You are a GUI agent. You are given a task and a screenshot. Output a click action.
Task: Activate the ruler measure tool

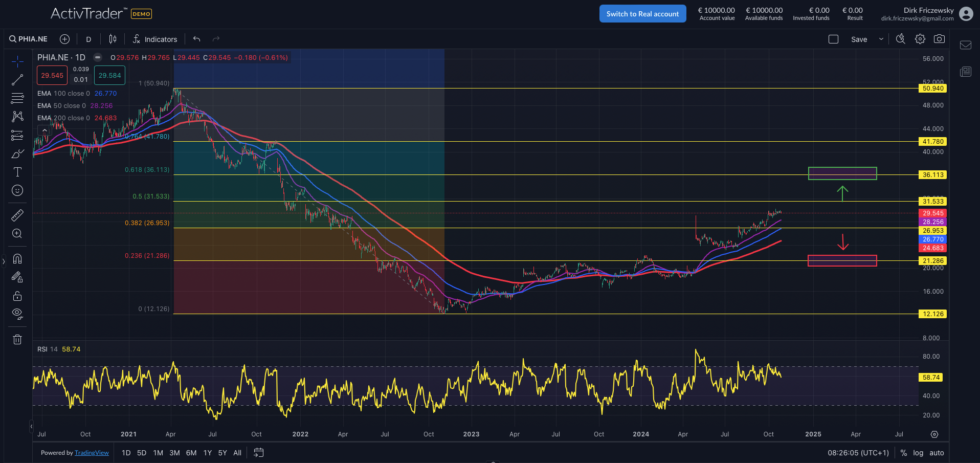[17, 215]
